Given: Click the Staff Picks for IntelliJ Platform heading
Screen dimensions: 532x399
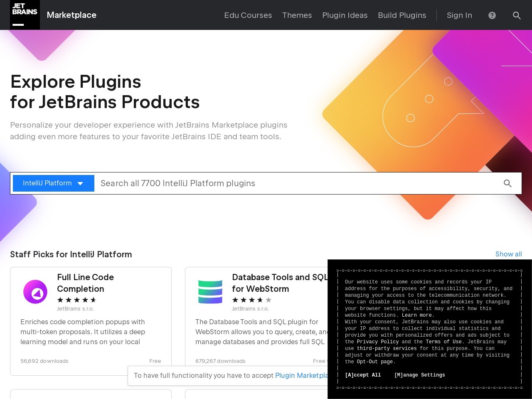Looking at the screenshot, I should [x=71, y=254].
